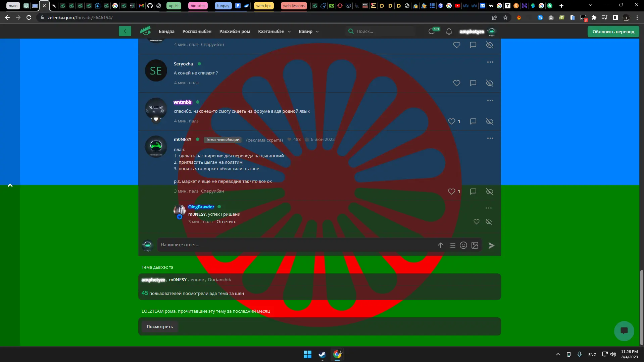Image resolution: width=644 pixels, height=362 pixels.
Task: Open the three-dot menu on OlegBrawler's reply
Action: coord(489,208)
